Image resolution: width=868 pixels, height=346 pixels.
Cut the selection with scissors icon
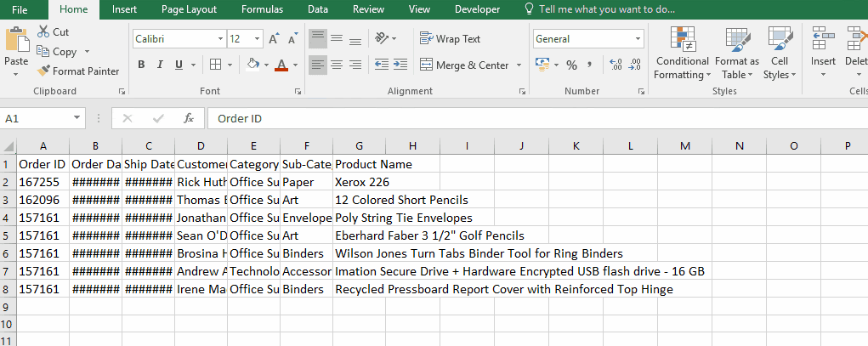click(53, 32)
